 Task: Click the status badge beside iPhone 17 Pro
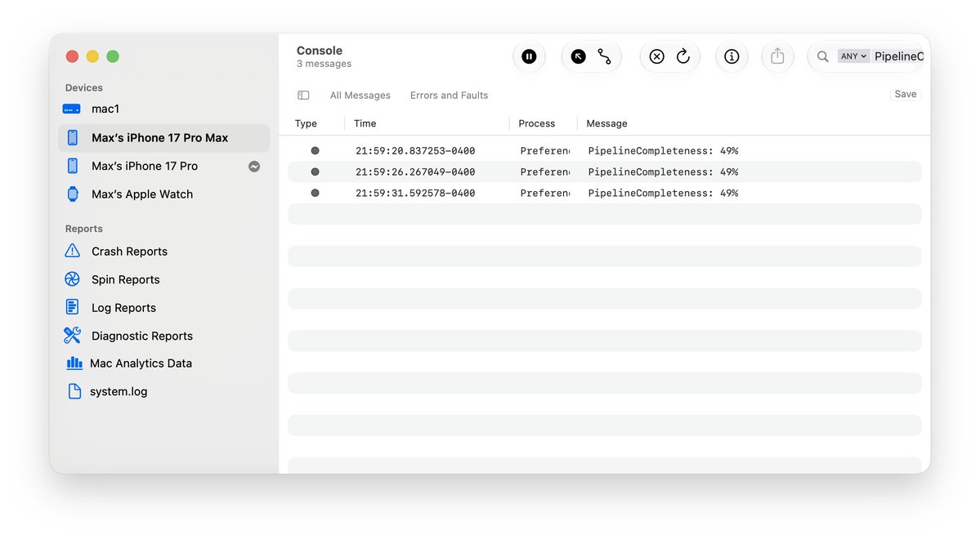pyautogui.click(x=253, y=167)
